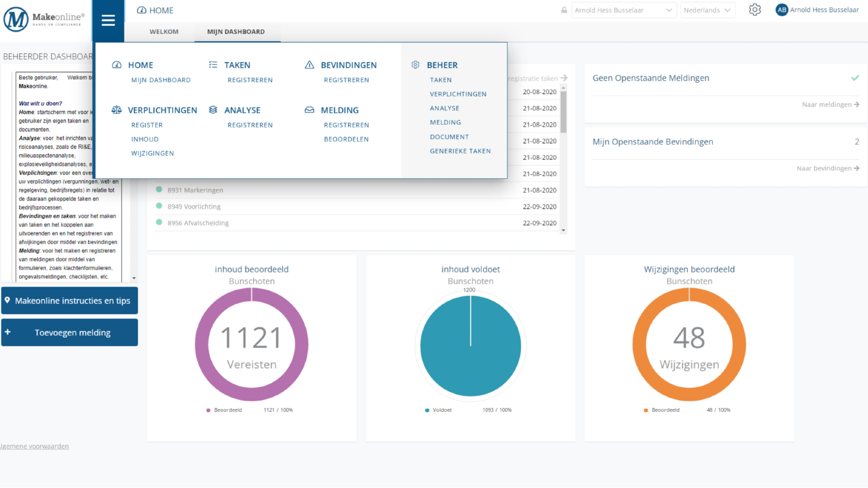Click the Analyse layers icon
This screenshot has height=488, width=868.
coord(213,110)
